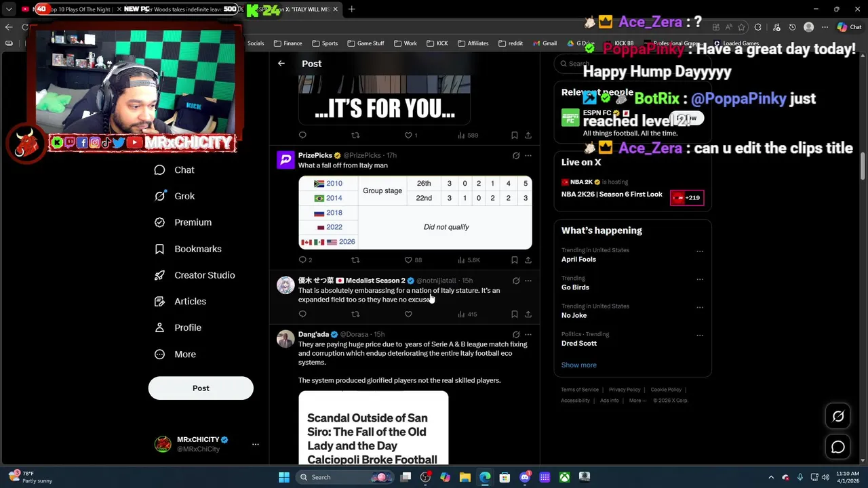Screen dimensions: 868x488
Task: Repost the IT'S FOR YOU image post
Action: pos(355,135)
